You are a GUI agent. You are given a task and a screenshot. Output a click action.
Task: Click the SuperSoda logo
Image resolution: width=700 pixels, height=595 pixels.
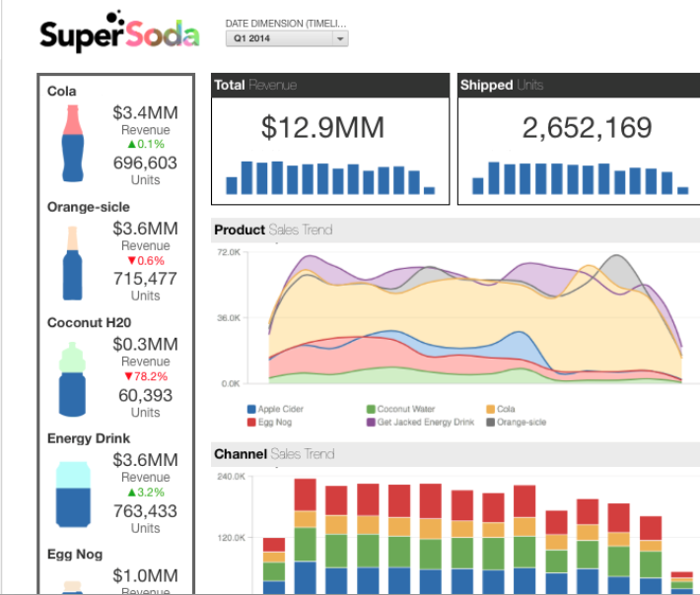coord(119,32)
